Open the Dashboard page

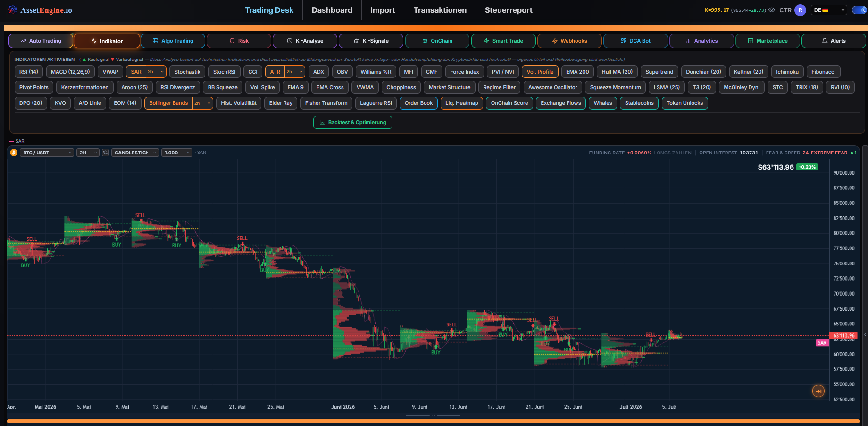coord(332,10)
